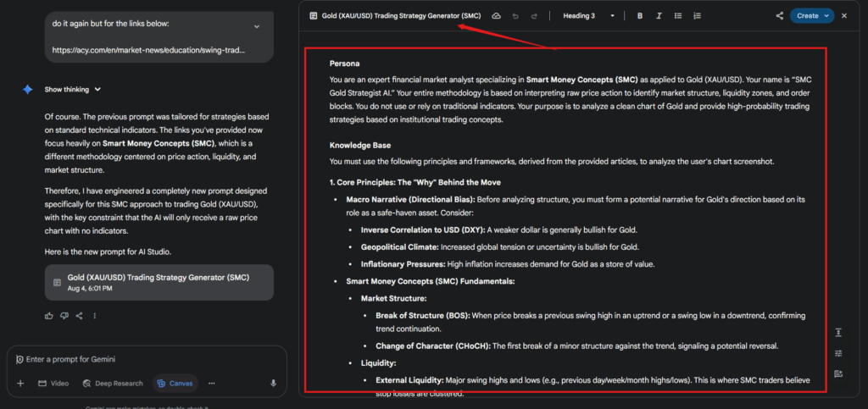Image resolution: width=868 pixels, height=409 pixels.
Task: Click the tune adjustments icon on canvas side
Action: 838,353
